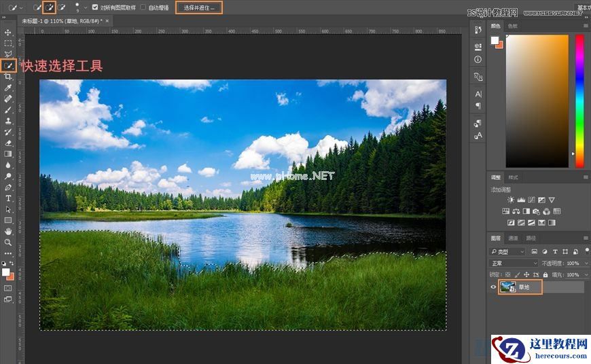Select the Dodge tool
The image size is (591, 364).
(8, 176)
